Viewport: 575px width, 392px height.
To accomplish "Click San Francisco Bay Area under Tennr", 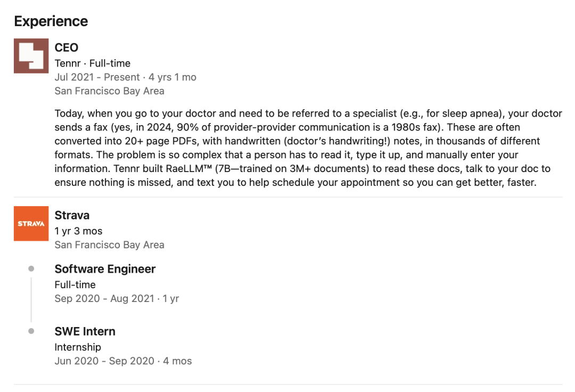I will 109,91.
